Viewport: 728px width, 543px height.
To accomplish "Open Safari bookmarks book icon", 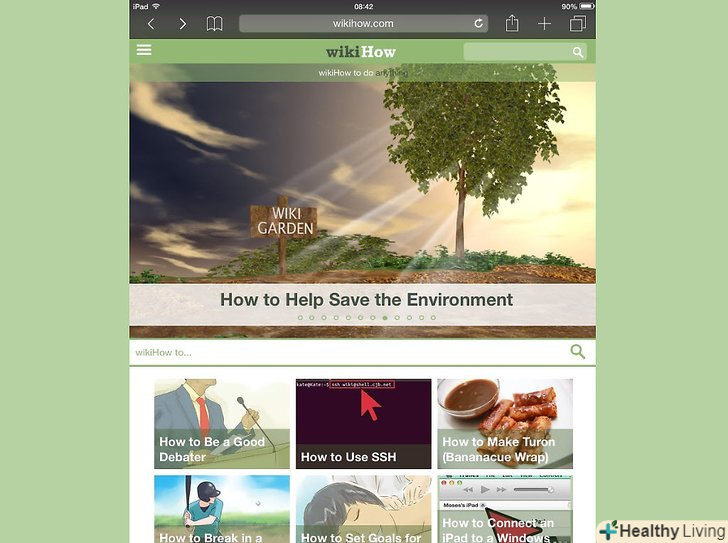I will (x=214, y=24).
